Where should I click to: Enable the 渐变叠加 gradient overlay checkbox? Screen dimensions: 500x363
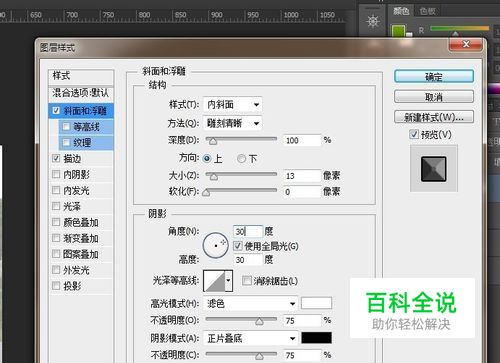56,238
